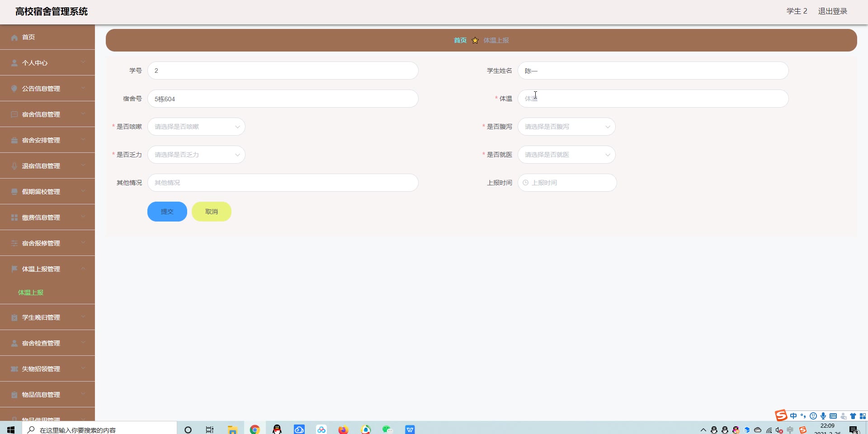The width and height of the screenshot is (868, 434).
Task: Show hidden system tray icons
Action: coord(703,430)
